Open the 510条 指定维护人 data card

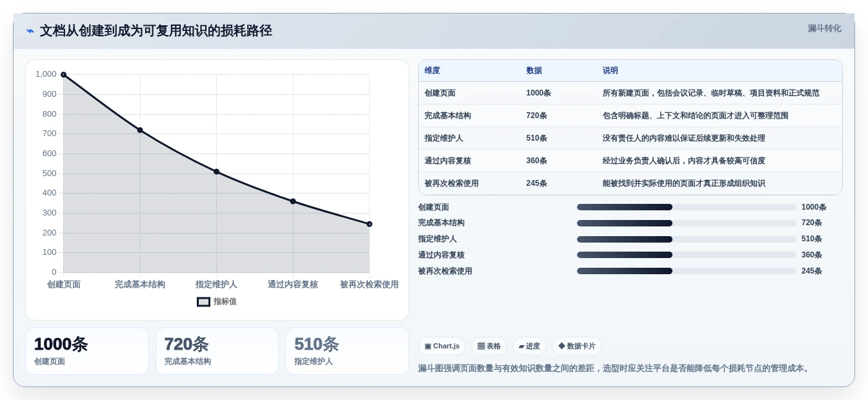pyautogui.click(x=347, y=351)
